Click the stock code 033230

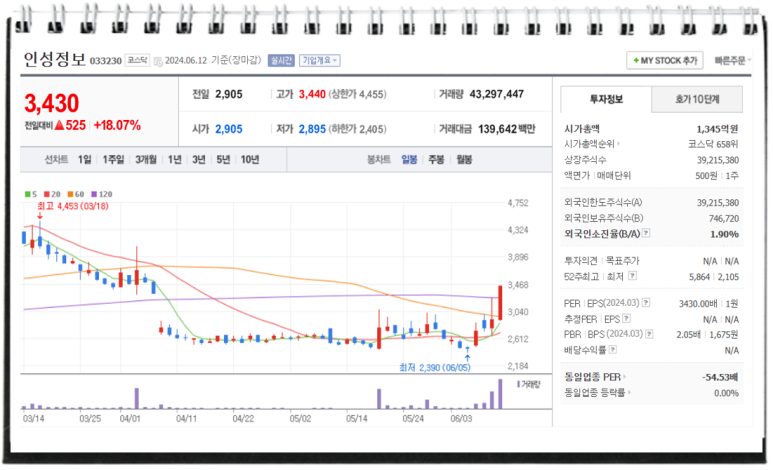pyautogui.click(x=105, y=61)
